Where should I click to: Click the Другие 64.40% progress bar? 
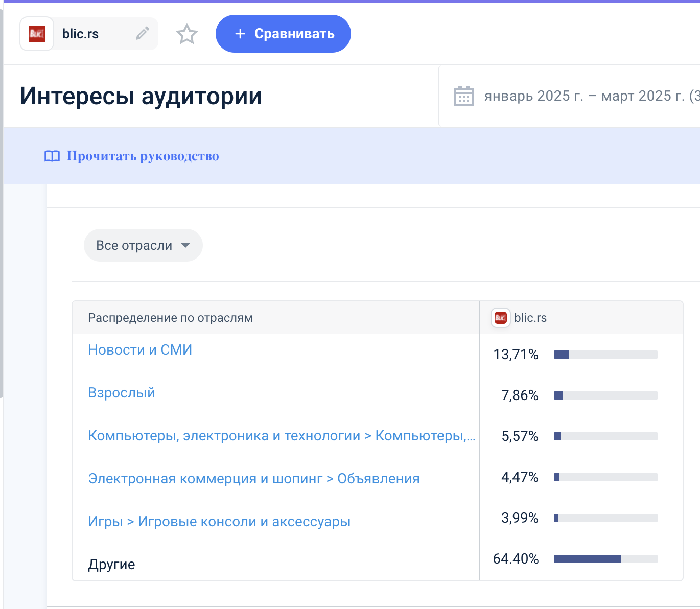click(x=605, y=559)
